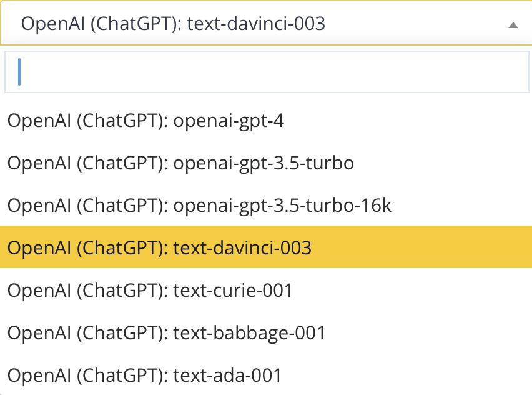Click the yellow highlighted davinci row
Screen dimensions: 532x395
point(265,248)
